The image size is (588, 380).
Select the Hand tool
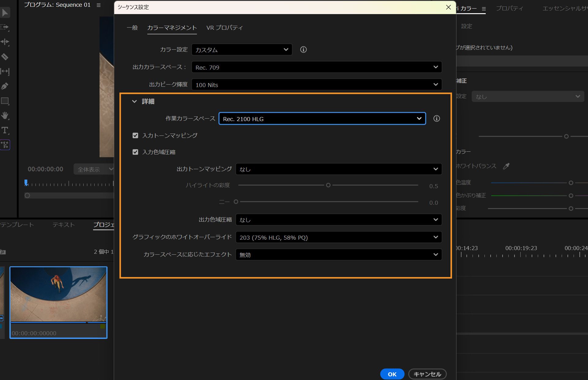5,116
